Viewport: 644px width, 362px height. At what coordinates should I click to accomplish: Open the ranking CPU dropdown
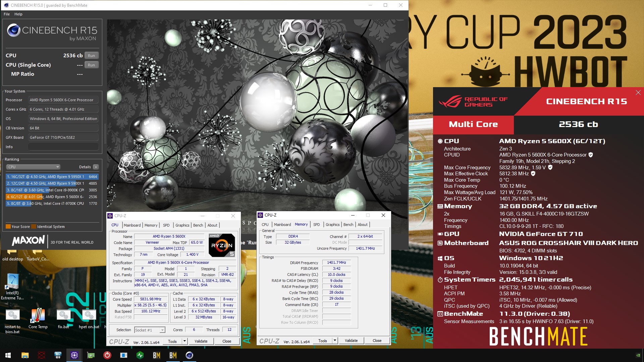coord(33,167)
